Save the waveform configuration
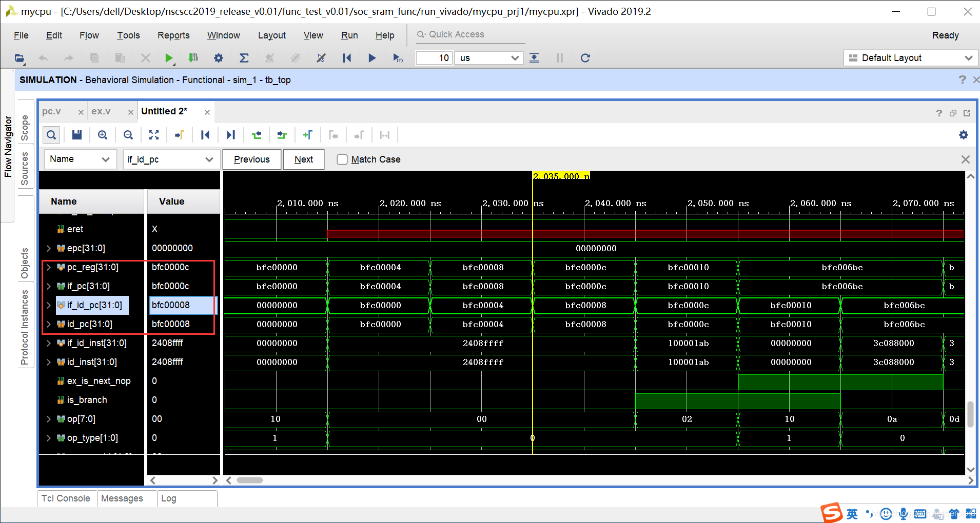Screen dimensions: 980x523 pos(77,135)
